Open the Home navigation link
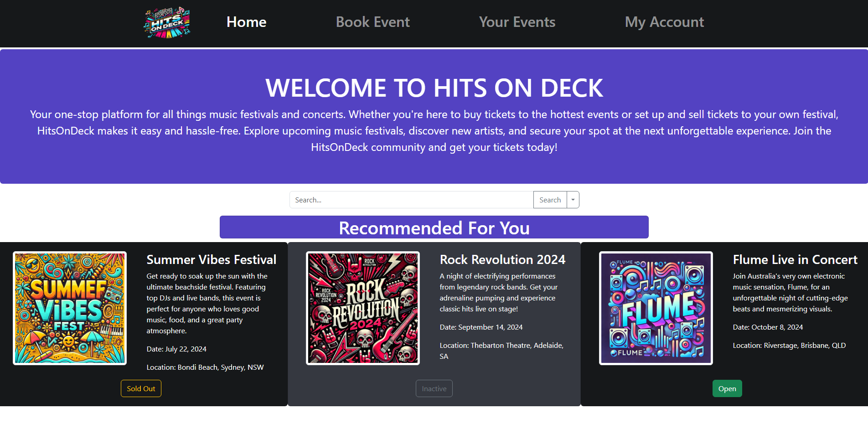This screenshot has width=868, height=424. coord(246,22)
